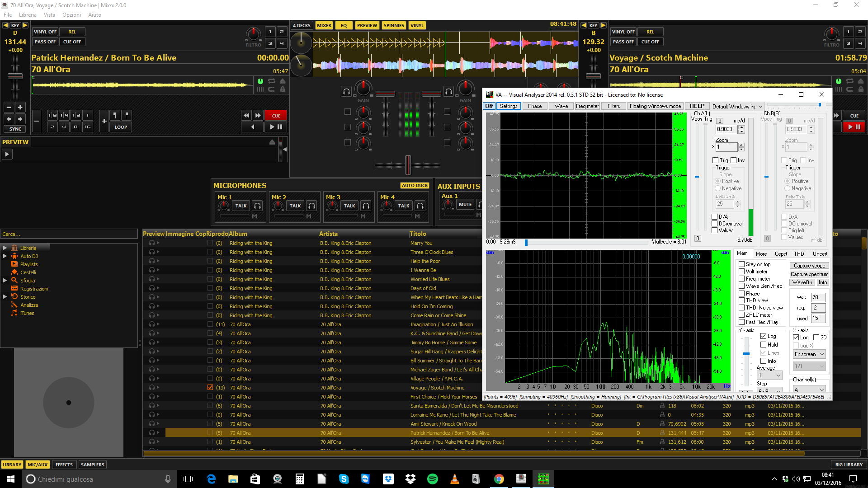Open the Average dropdown
868x488 pixels.
click(769, 375)
